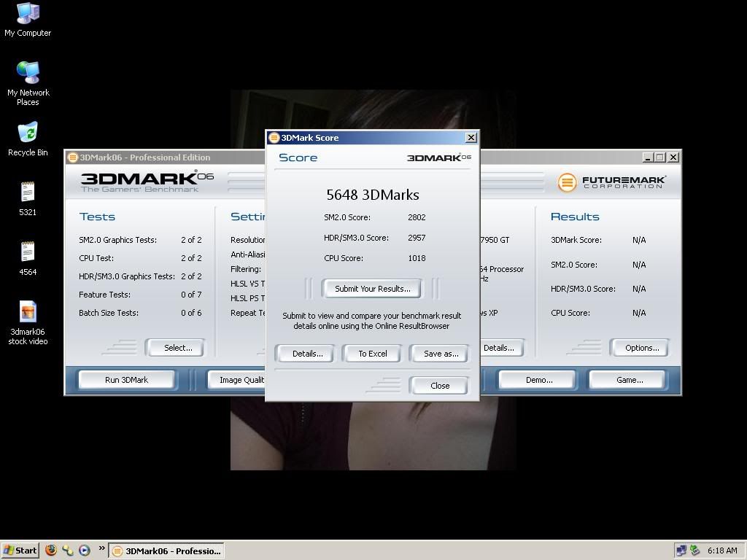Click the Image Quality button in main window
Viewport: 747px width, 560px height.
coord(237,380)
